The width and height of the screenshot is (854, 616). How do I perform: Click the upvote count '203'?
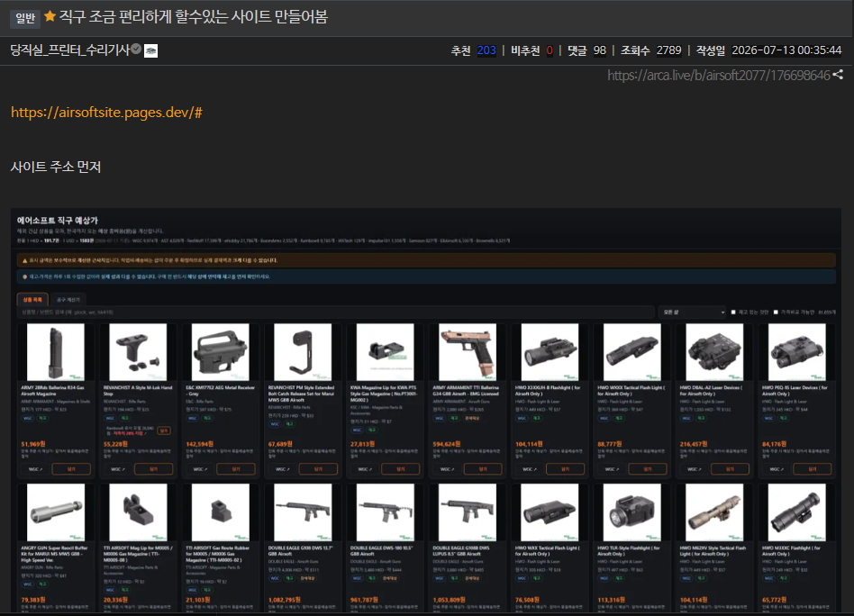point(486,50)
